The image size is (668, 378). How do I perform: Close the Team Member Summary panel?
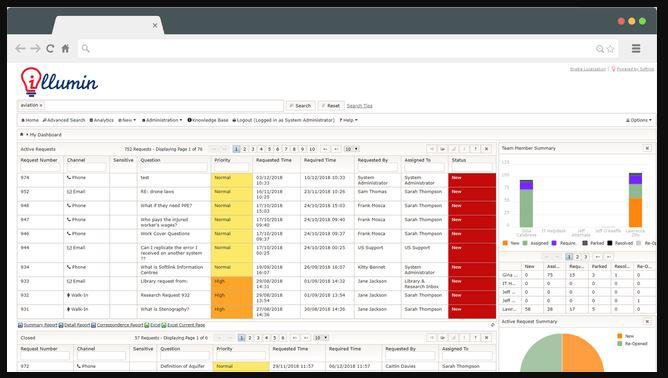coord(647,148)
